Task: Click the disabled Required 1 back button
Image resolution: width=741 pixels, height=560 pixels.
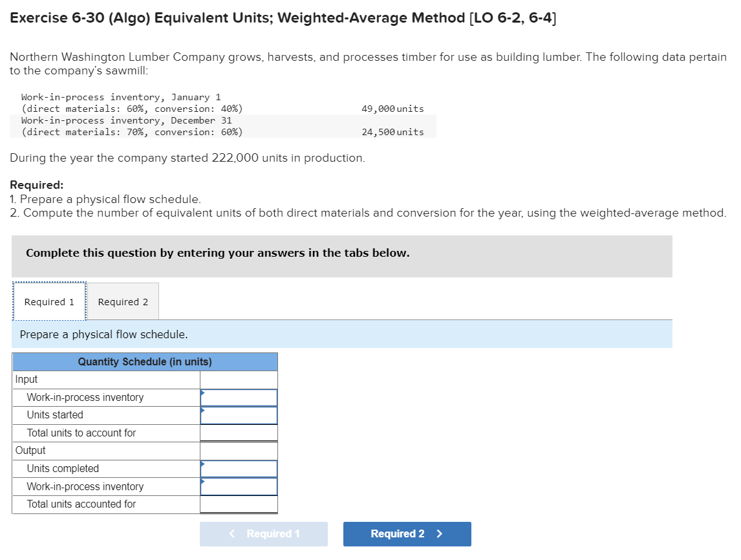Action: click(263, 533)
